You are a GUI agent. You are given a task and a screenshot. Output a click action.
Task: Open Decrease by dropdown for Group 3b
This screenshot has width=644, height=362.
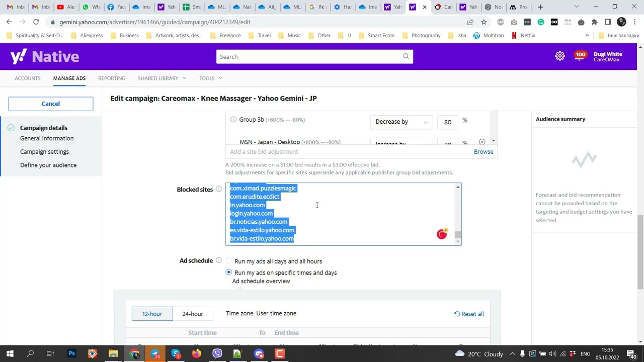[401, 122]
